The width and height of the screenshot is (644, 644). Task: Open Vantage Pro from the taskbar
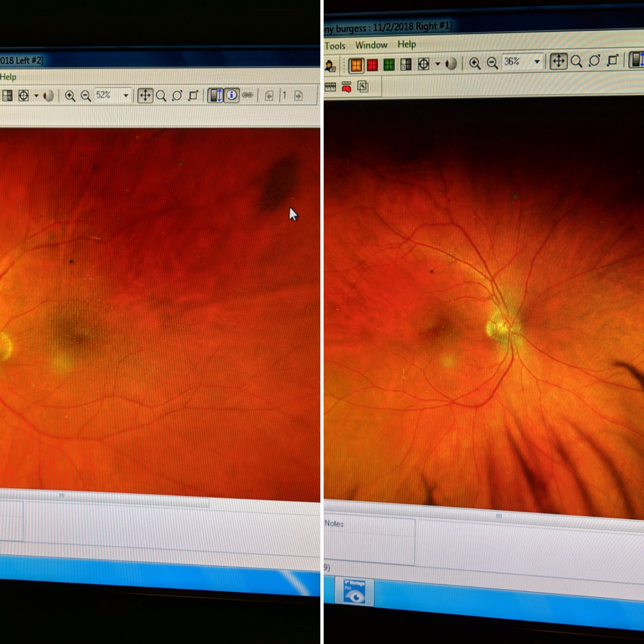coord(354,592)
